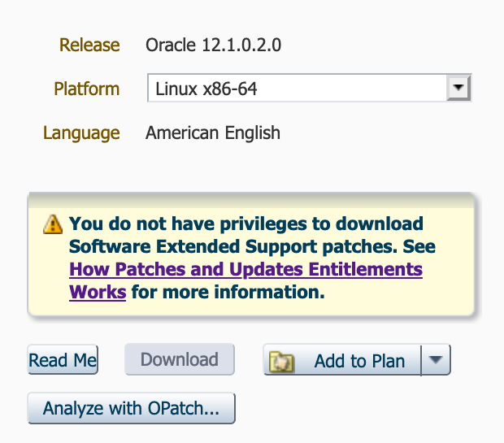Open the Platform dropdown arrow

click(x=459, y=89)
